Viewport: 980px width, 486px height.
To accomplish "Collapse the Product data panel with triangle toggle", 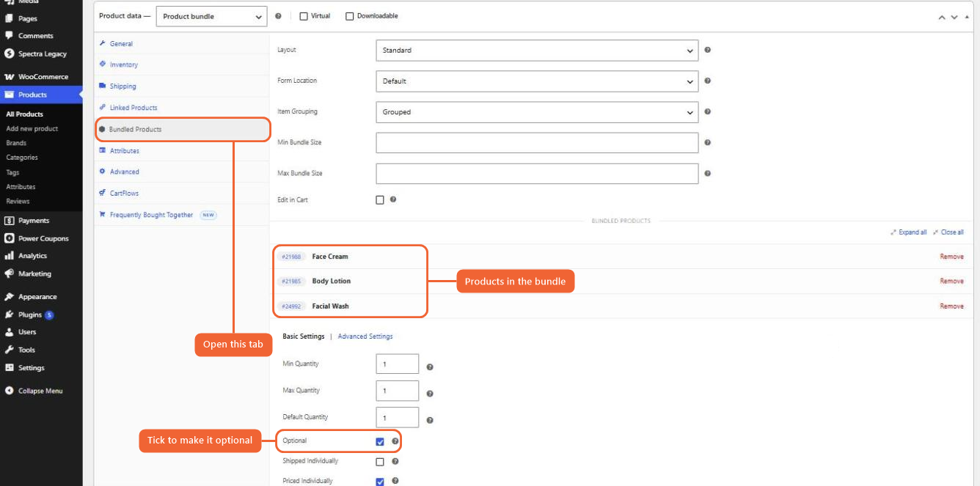I will (967, 16).
